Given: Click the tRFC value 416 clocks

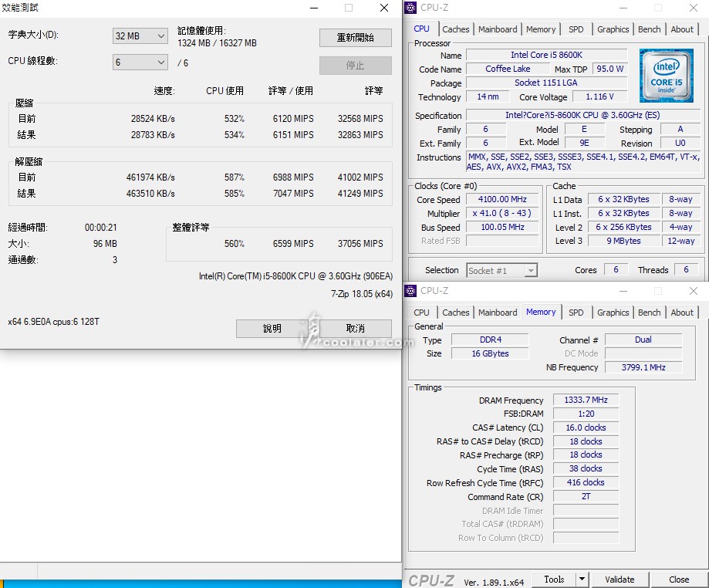Looking at the screenshot, I should tap(586, 482).
